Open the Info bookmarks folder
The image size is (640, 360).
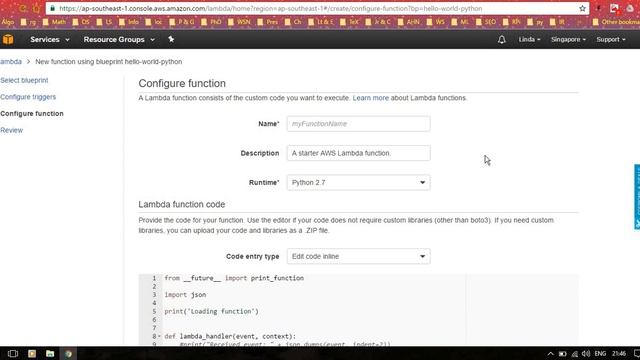pyautogui.click(x=129, y=22)
